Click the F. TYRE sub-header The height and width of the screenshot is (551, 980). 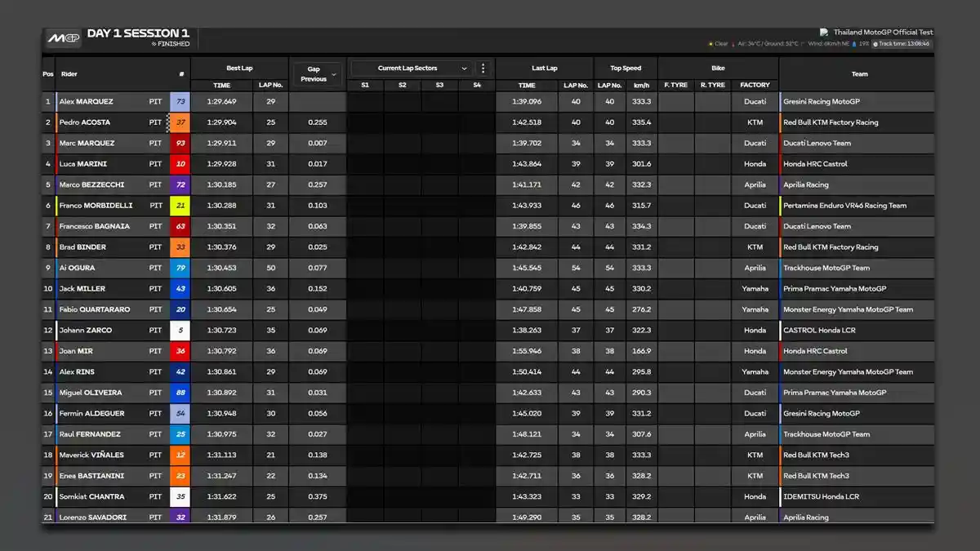[676, 85]
